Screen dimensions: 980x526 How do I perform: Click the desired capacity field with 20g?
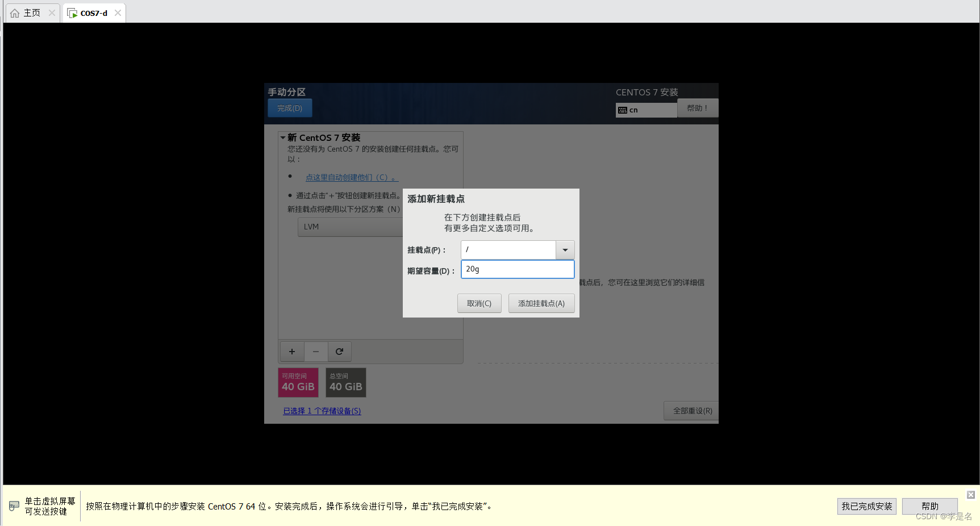coord(518,269)
